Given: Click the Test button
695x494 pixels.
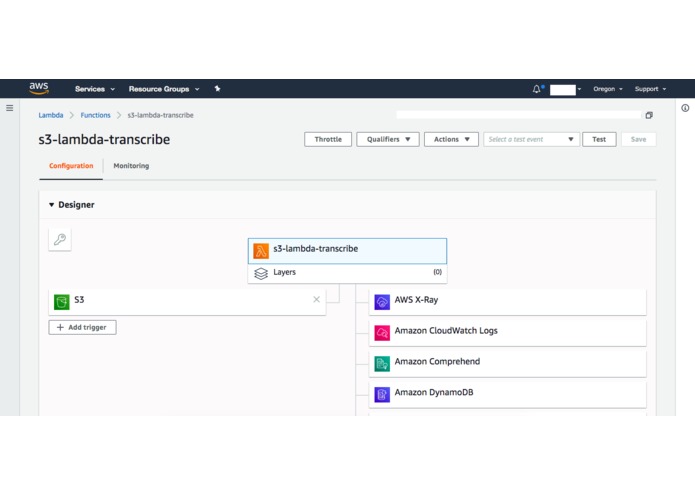Looking at the screenshot, I should [x=599, y=139].
